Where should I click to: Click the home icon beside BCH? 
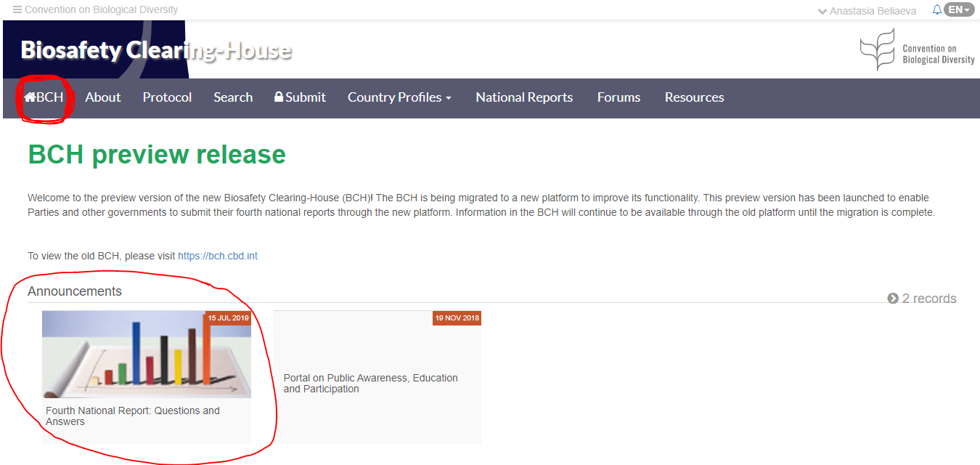point(30,97)
